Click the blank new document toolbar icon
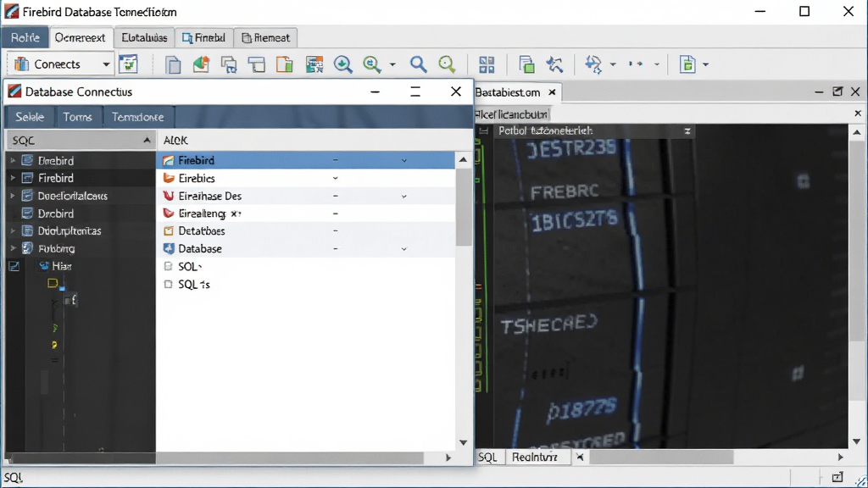The width and height of the screenshot is (868, 488). pyautogui.click(x=173, y=64)
